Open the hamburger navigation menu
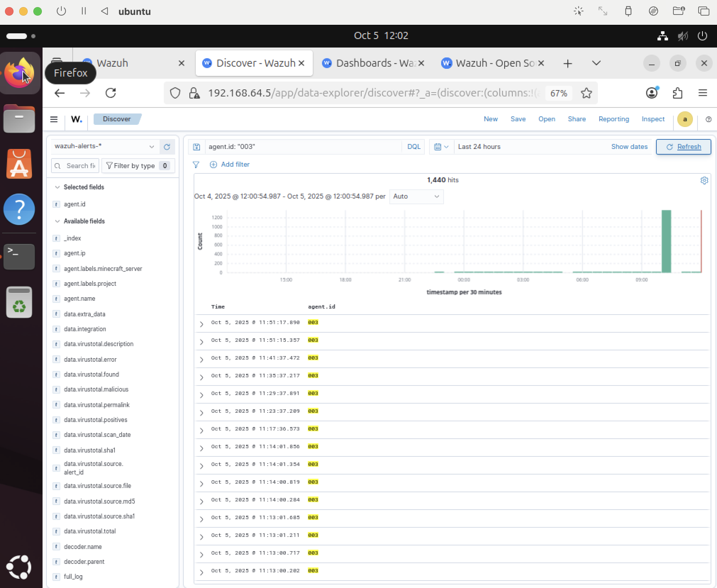This screenshot has width=717, height=588. (x=54, y=119)
